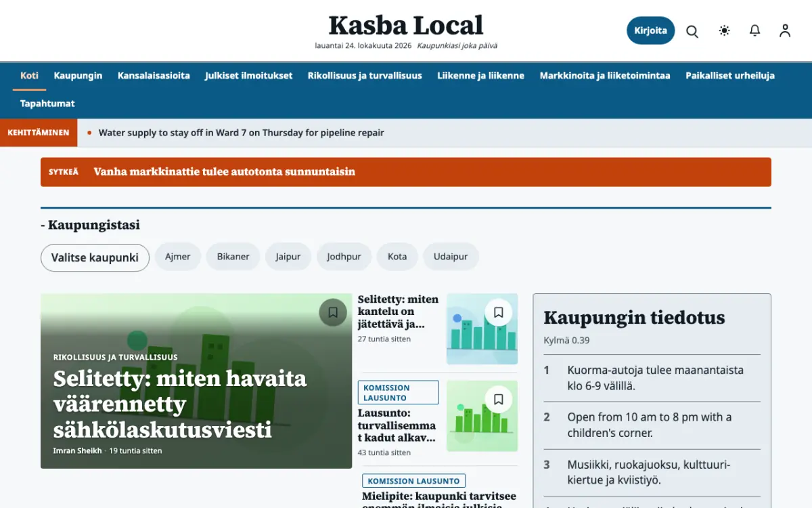Toggle the light/dark theme sun icon
This screenshot has width=812, height=508.
coord(724,30)
